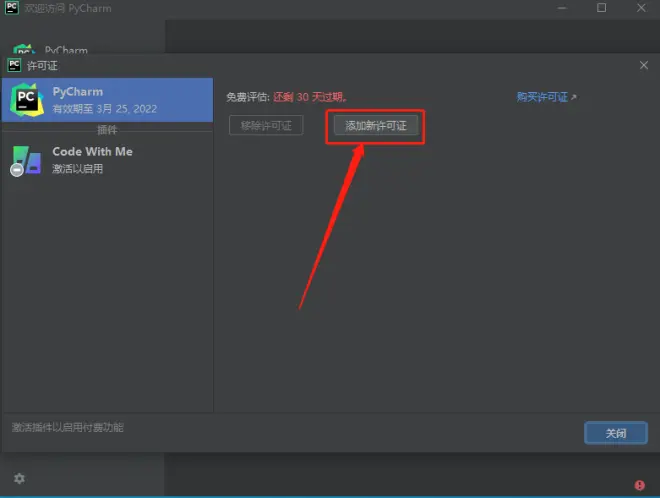Click the 还剩 30 天过期 warning text
Viewport: 660px width, 498px height.
click(310, 97)
